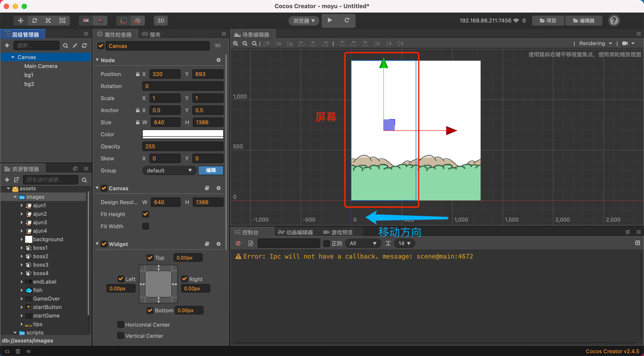Zoom out the scene editor

click(x=245, y=43)
